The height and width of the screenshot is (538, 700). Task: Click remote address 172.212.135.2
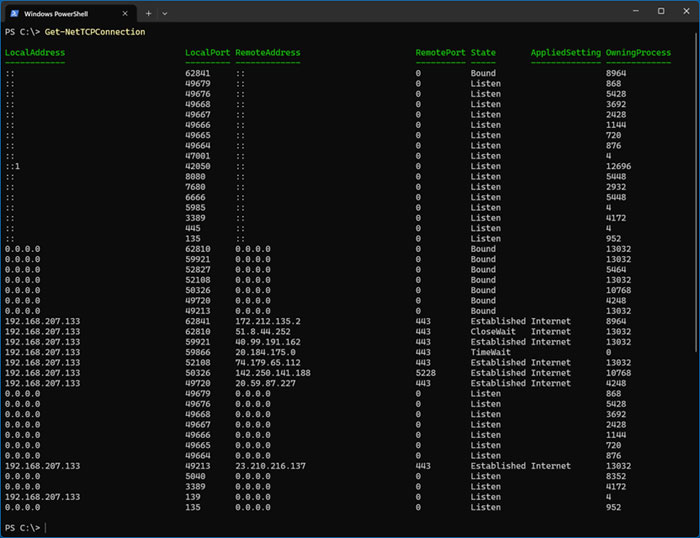pyautogui.click(x=268, y=321)
